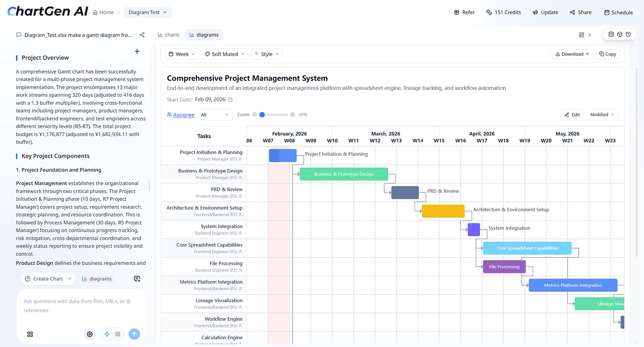Click share icon beside Diagram_Test.xlsx chat title
644x347 pixels.
pos(142,35)
